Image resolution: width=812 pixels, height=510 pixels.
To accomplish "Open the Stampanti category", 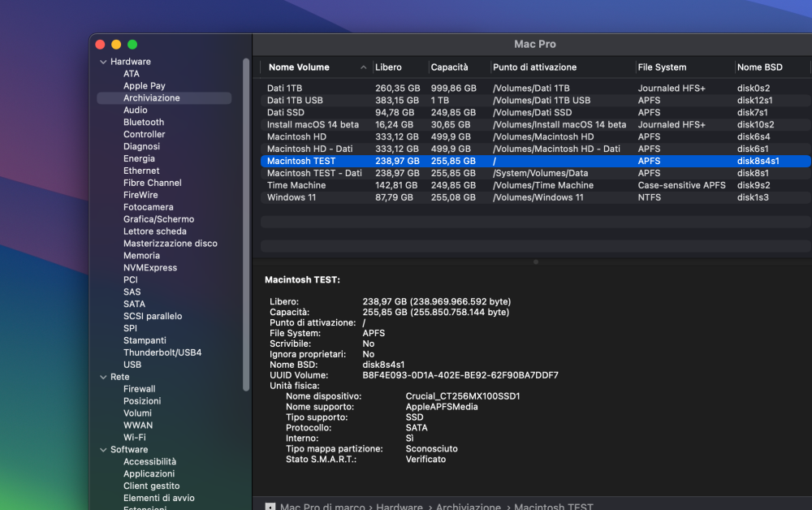I will coord(145,341).
